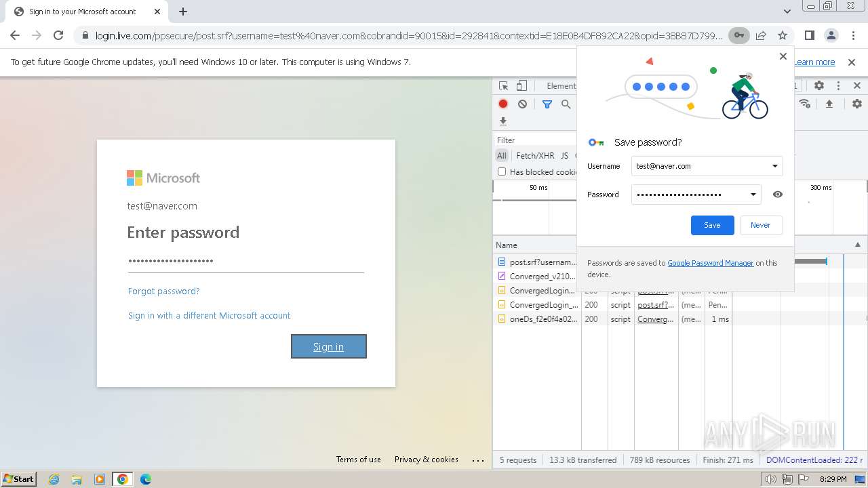This screenshot has height=488, width=868.
Task: Click the Microsoft password input field
Action: pos(246,261)
